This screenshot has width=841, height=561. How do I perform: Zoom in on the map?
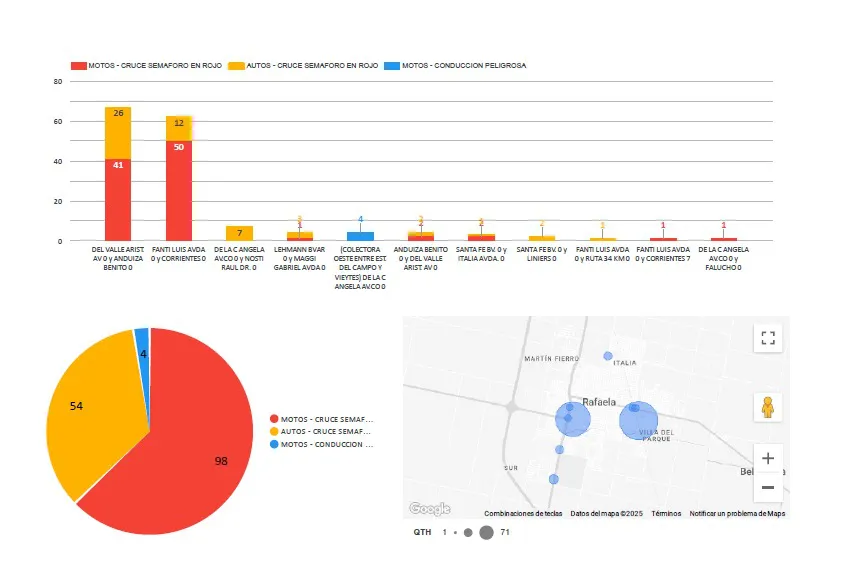pyautogui.click(x=768, y=458)
